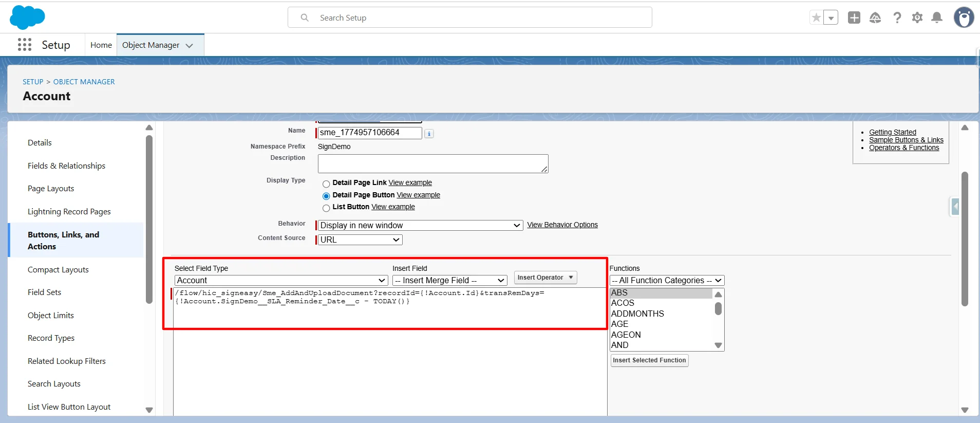Click the functions list scrollbar thumb
Image resolution: width=980 pixels, height=423 pixels.
tap(718, 308)
